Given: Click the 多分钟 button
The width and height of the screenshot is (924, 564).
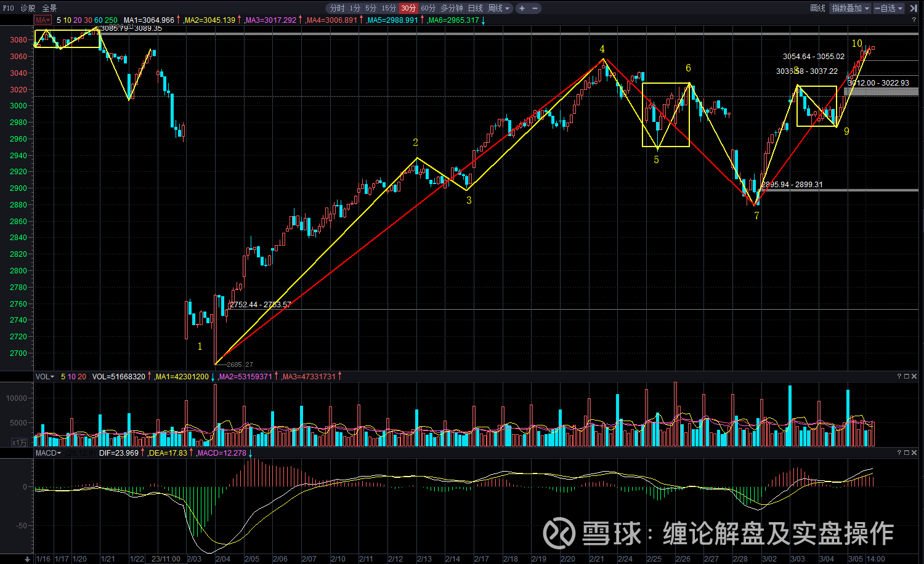Looking at the screenshot, I should point(452,8).
